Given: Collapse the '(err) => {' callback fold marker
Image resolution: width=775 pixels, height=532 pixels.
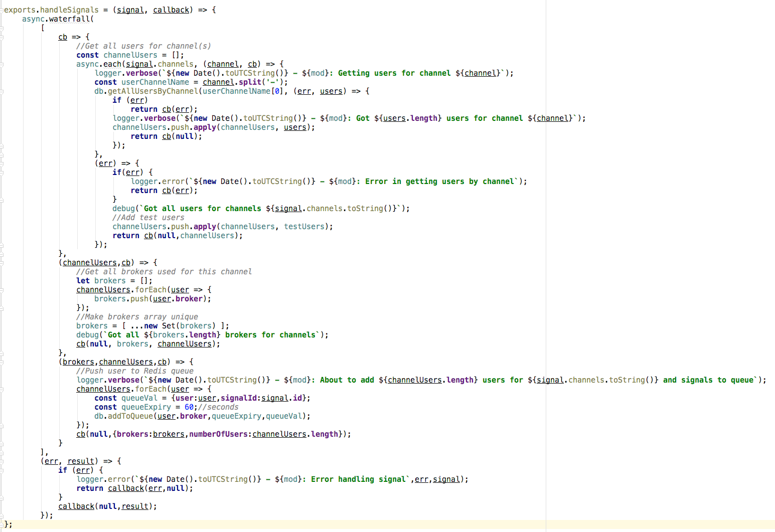Looking at the screenshot, I should [x=2, y=163].
